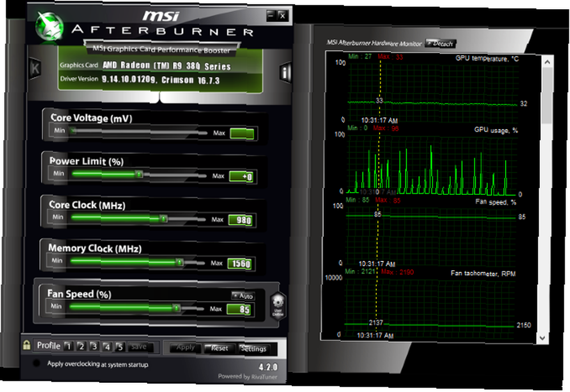Click the 'Fan speed, %' graph title
The height and width of the screenshot is (392, 570).
coord(496,202)
